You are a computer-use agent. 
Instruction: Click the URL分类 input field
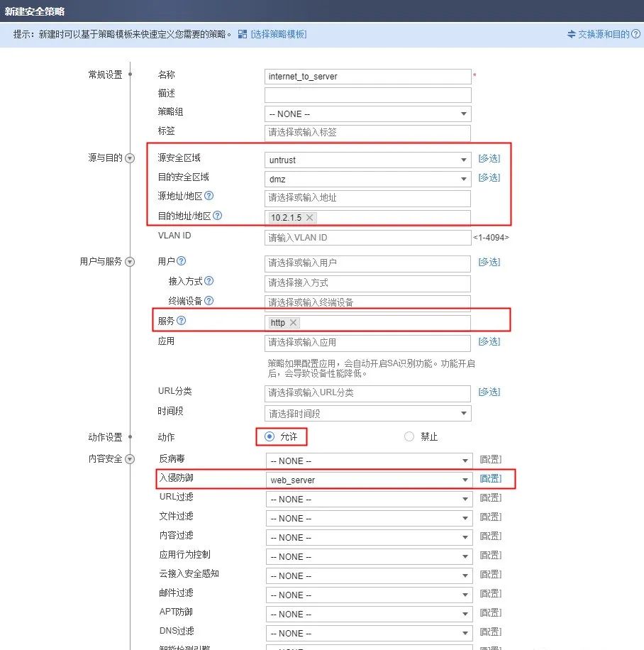point(367,393)
